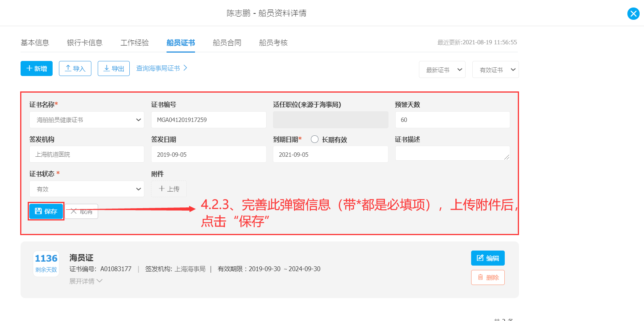Open the 最新证书 filter dropdown
This screenshot has height=321, width=644.
pos(442,70)
